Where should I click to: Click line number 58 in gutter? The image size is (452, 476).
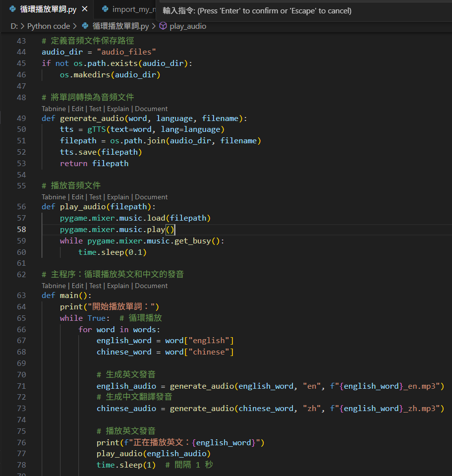pos(21,230)
